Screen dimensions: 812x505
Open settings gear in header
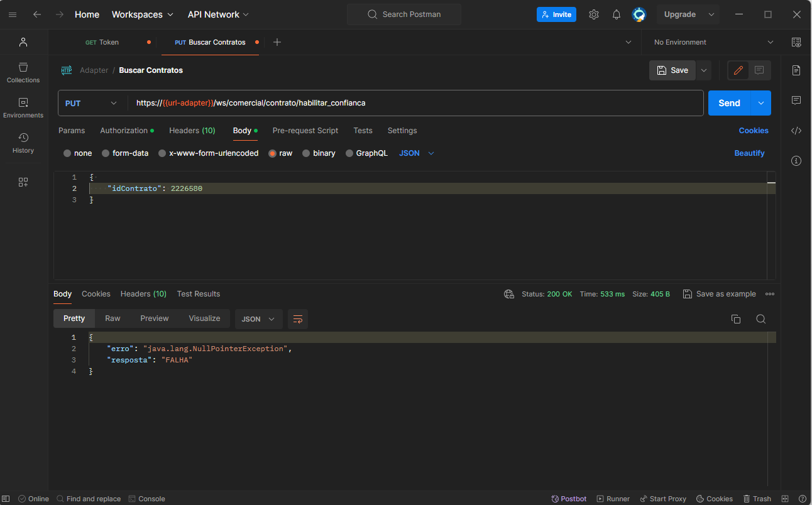coord(594,14)
